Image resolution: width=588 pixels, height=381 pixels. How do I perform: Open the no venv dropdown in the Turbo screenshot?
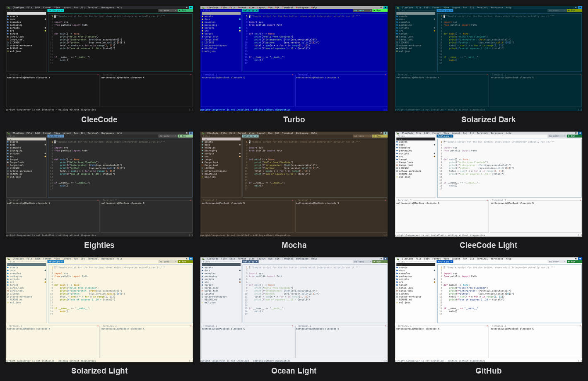[363, 10]
